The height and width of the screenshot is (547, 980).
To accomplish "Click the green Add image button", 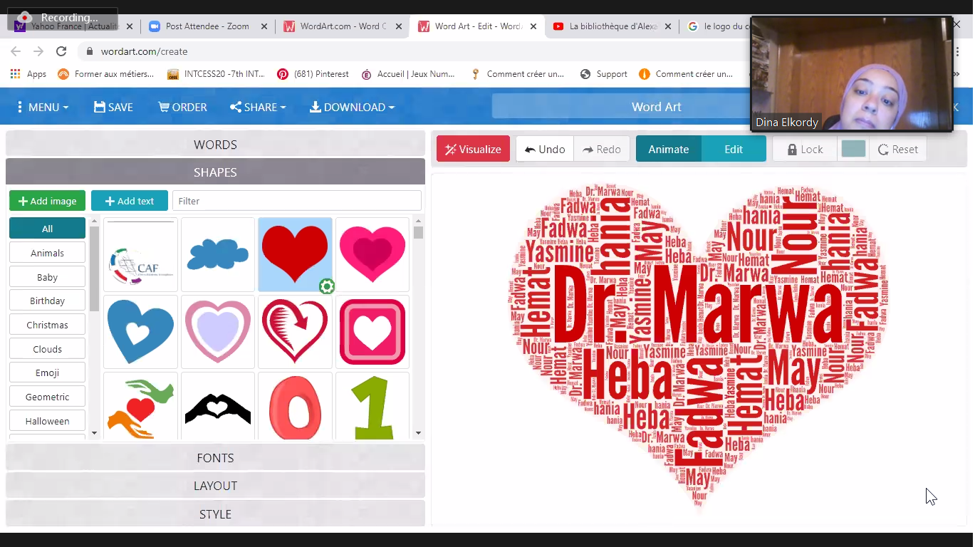I will [47, 201].
